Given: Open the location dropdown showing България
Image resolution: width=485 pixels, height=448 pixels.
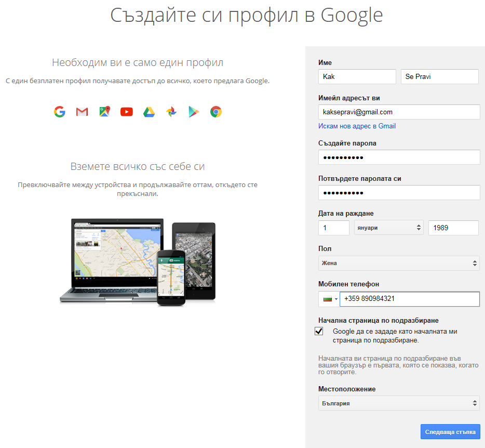Looking at the screenshot, I should pyautogui.click(x=398, y=403).
